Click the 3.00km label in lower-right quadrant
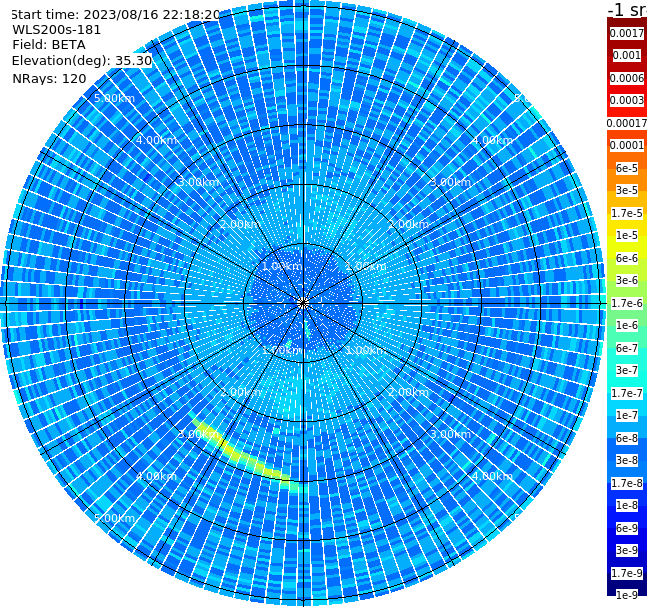The image size is (647, 607). coord(450,434)
